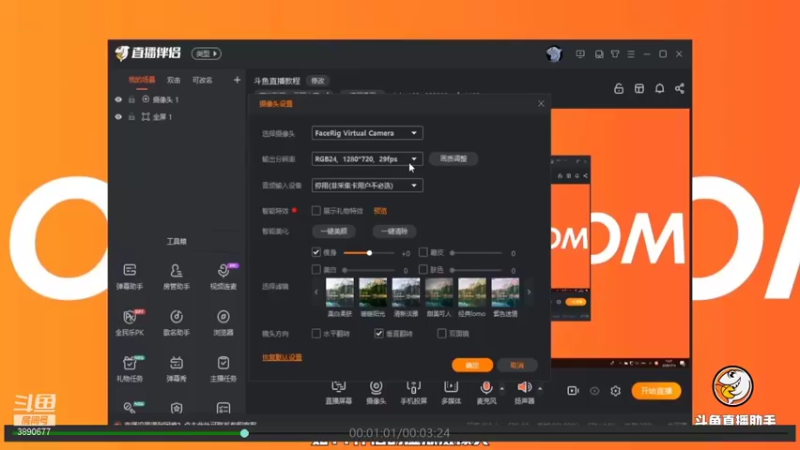Screen dimensions: 800x450
Task: Expand the arrow next to the speaker
Action: (x=540, y=389)
